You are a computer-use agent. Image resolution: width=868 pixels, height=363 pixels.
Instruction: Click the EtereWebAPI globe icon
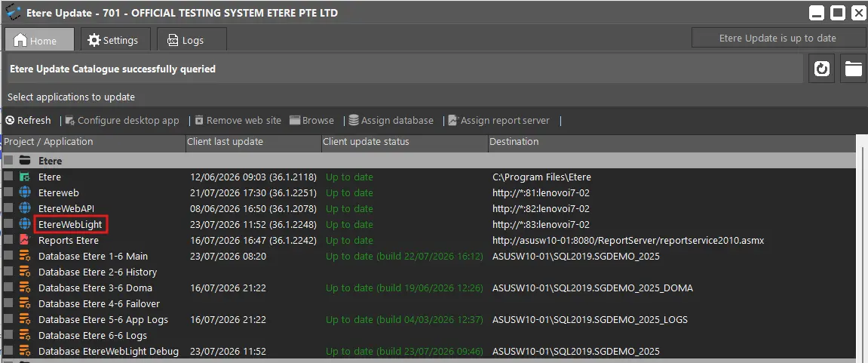24,208
